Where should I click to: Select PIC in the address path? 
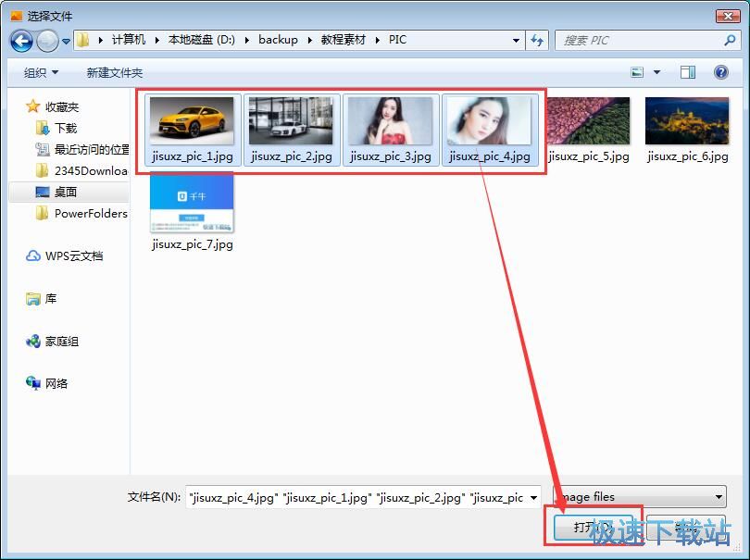(x=397, y=40)
